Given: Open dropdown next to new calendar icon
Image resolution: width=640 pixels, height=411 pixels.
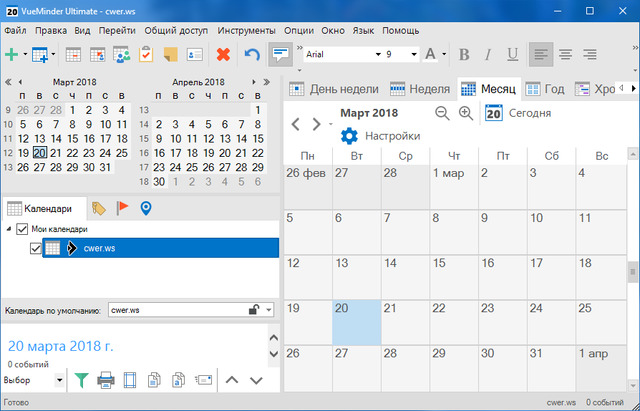Looking at the screenshot, I should (x=53, y=54).
